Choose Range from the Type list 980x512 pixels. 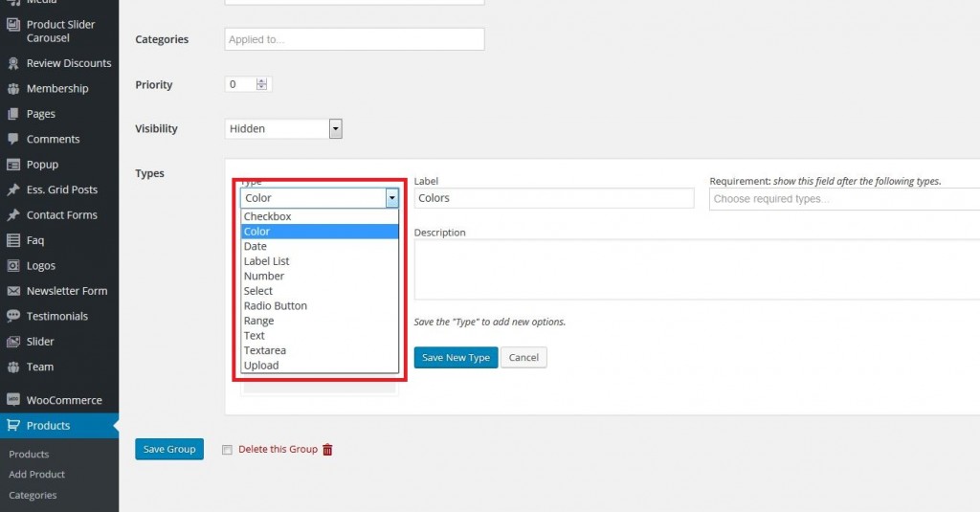pyautogui.click(x=320, y=322)
